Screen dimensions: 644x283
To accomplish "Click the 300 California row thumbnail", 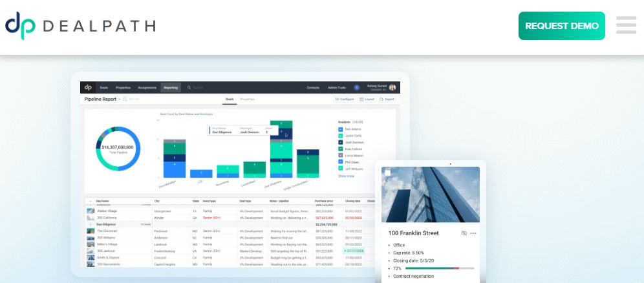I will coord(91,218).
